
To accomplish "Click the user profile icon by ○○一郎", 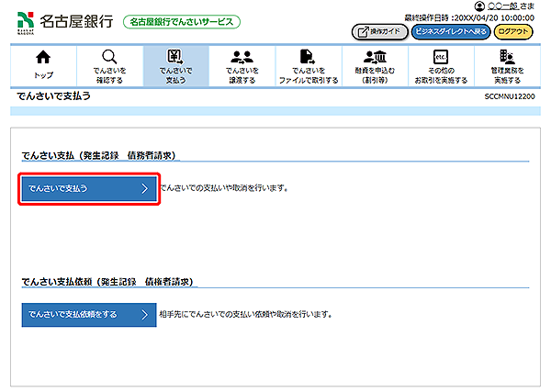I will [x=478, y=7].
